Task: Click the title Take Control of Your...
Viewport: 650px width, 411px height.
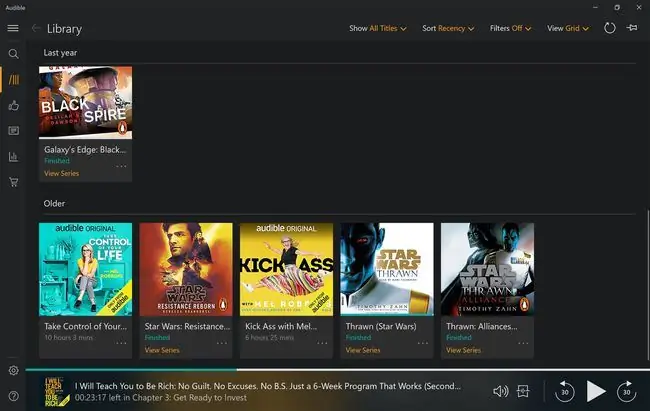Action: coord(86,326)
